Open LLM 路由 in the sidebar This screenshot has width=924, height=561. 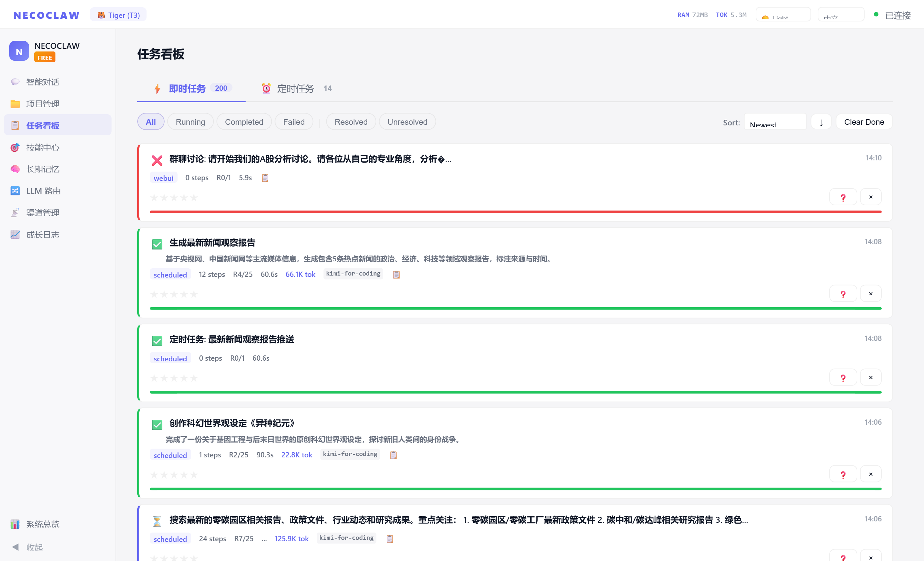(x=43, y=191)
